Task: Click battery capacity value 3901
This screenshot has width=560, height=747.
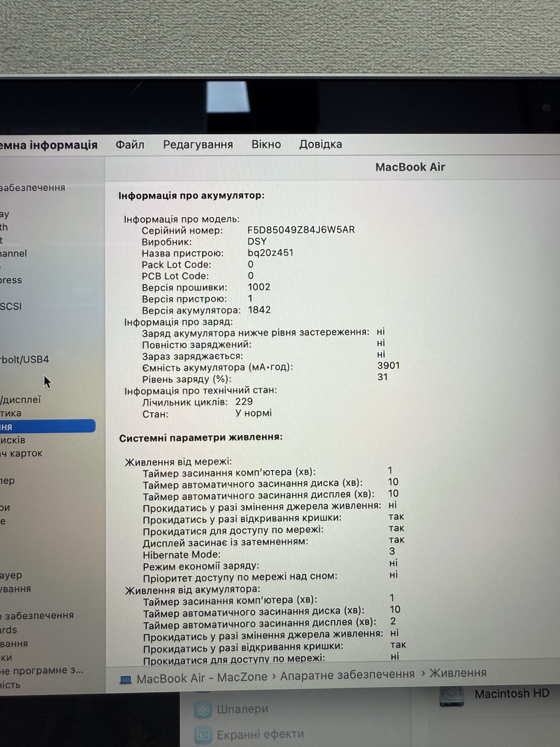Action: [388, 366]
